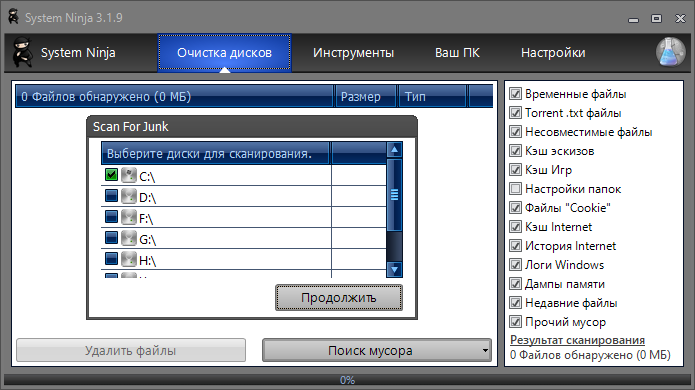Open the Ваш ПК tab

pyautogui.click(x=457, y=53)
